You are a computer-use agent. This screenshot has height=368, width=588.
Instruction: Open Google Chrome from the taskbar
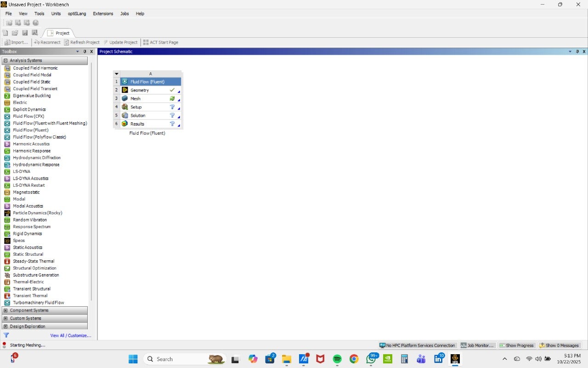coord(354,359)
